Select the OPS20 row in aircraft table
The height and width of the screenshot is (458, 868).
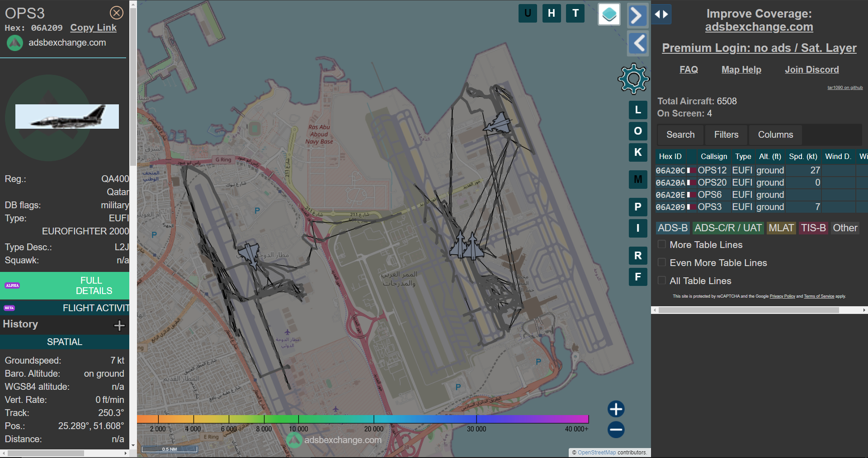(x=762, y=182)
